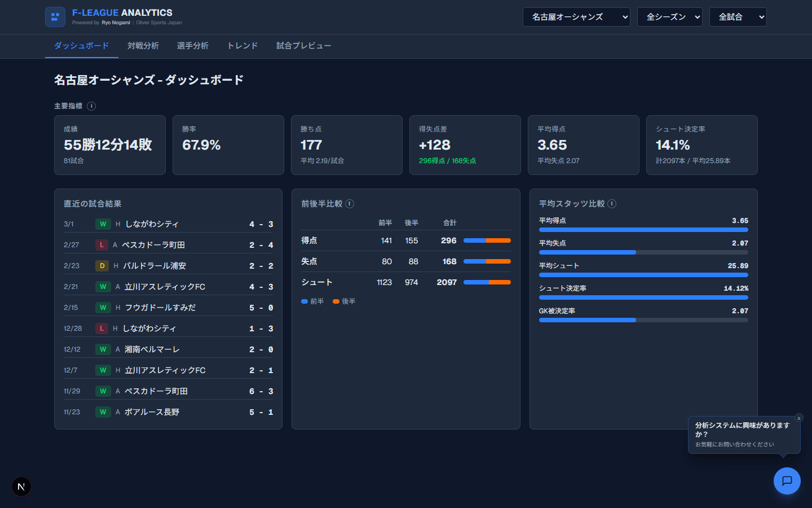Image resolution: width=812 pixels, height=508 pixels.
Task: Click the GK被決定率 progress bar
Action: (x=643, y=320)
